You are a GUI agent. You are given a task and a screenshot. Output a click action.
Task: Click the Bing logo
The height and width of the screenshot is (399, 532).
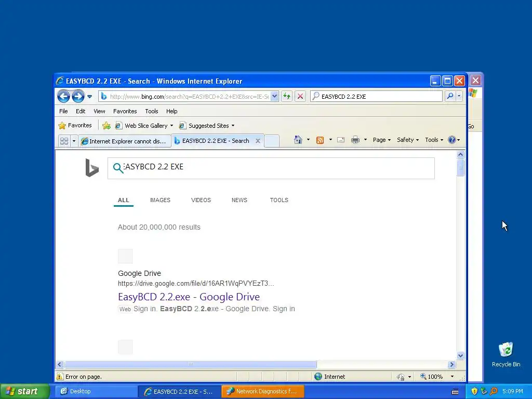(x=92, y=168)
